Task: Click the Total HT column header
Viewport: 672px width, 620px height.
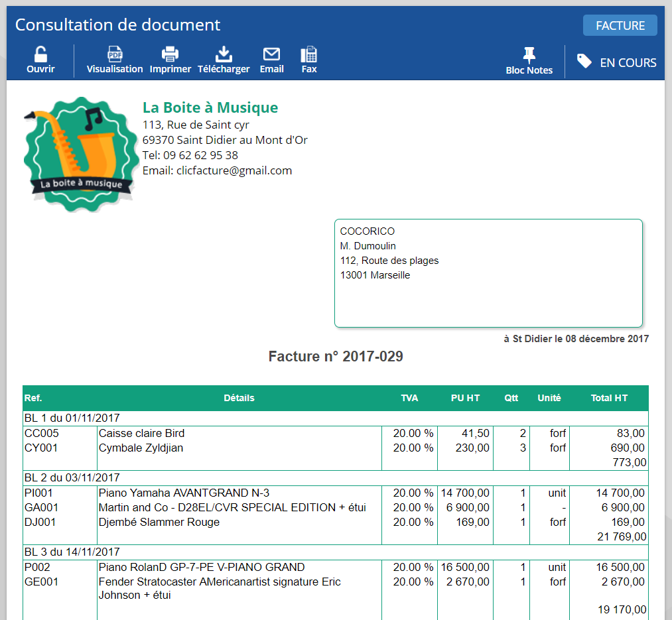Action: (x=609, y=398)
